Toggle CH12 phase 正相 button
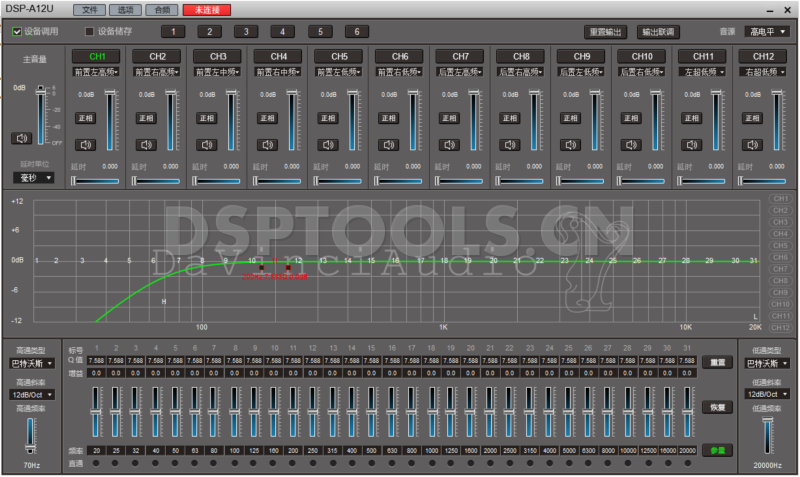 (753, 118)
